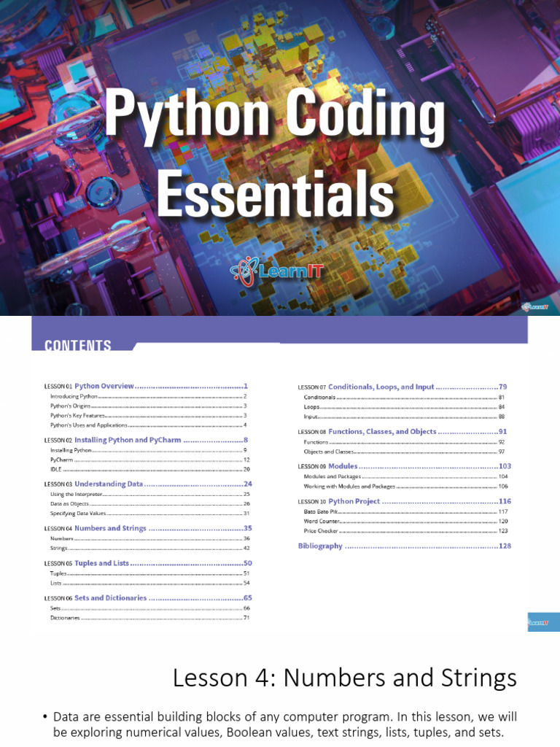Jump to Lesson 04 Numbers and Strings entry
560x747 pixels.
coord(148,528)
